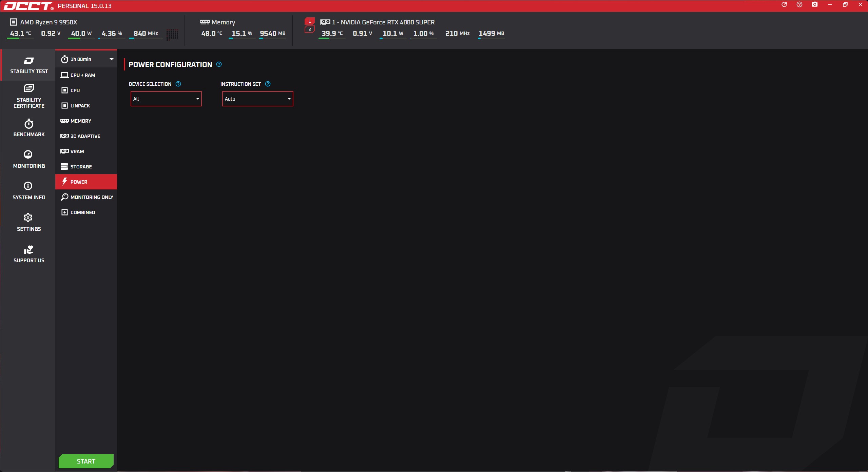The width and height of the screenshot is (868, 472).
Task: Select GPU 1 indicator in header
Action: [x=310, y=21]
